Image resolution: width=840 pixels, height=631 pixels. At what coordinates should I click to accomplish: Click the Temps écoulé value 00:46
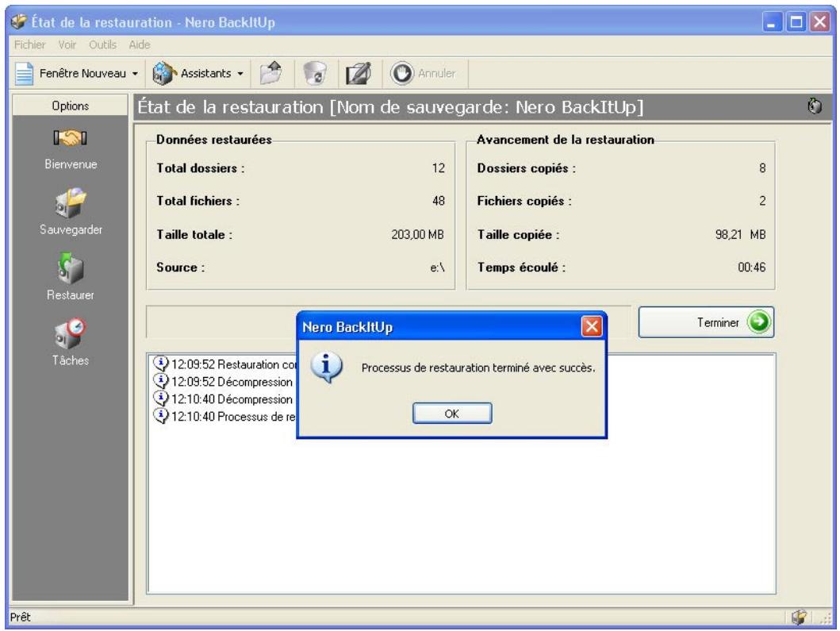(x=752, y=267)
